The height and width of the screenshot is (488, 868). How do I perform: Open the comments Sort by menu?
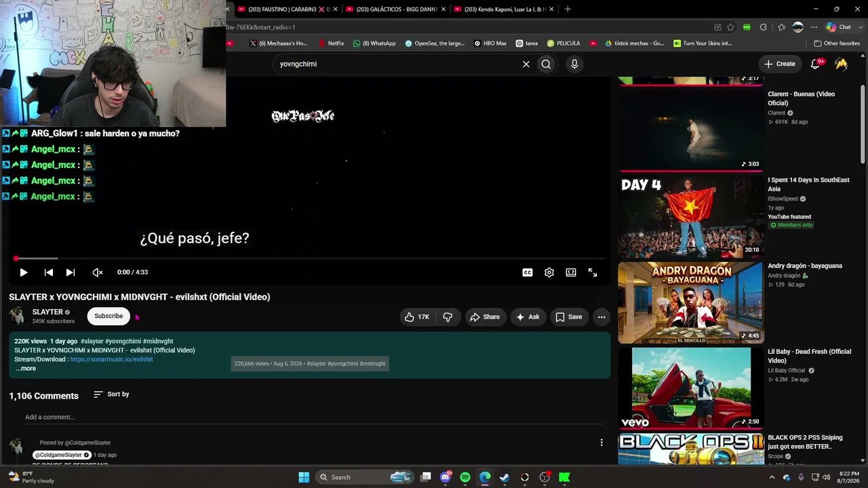111,394
